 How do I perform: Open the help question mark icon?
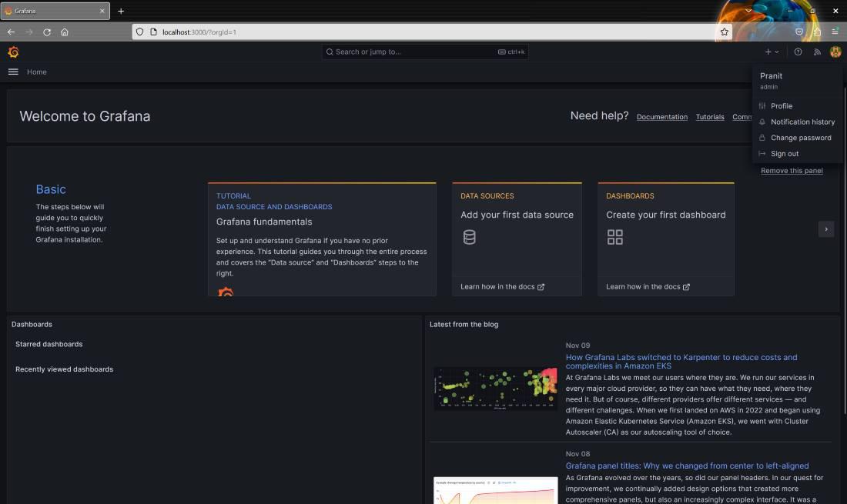pos(798,52)
